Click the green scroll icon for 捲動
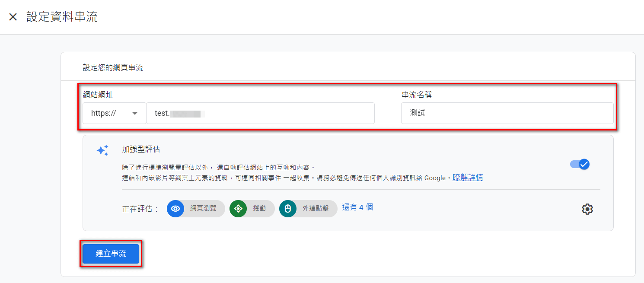The height and width of the screenshot is (283, 644). pyautogui.click(x=238, y=209)
